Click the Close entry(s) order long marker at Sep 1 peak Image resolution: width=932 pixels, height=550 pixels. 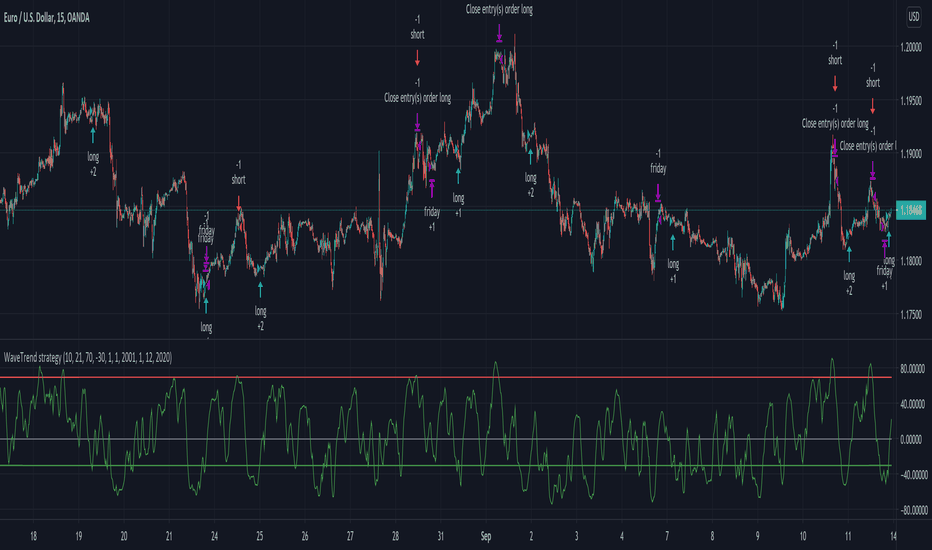click(x=499, y=33)
